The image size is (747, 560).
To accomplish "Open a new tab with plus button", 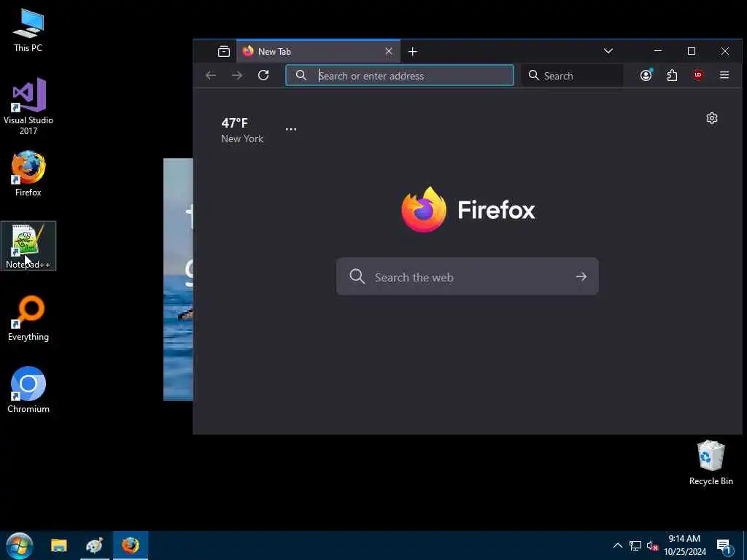I will coord(413,52).
